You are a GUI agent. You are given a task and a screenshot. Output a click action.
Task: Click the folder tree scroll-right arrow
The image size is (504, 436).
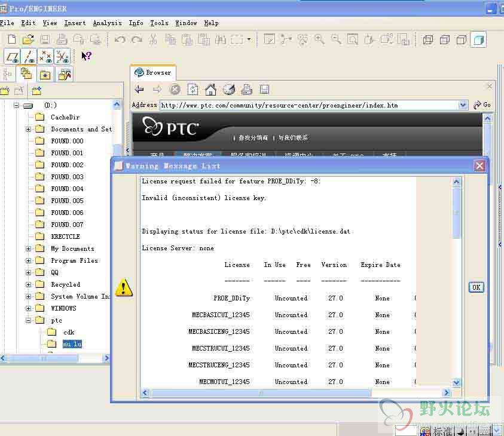[106, 358]
